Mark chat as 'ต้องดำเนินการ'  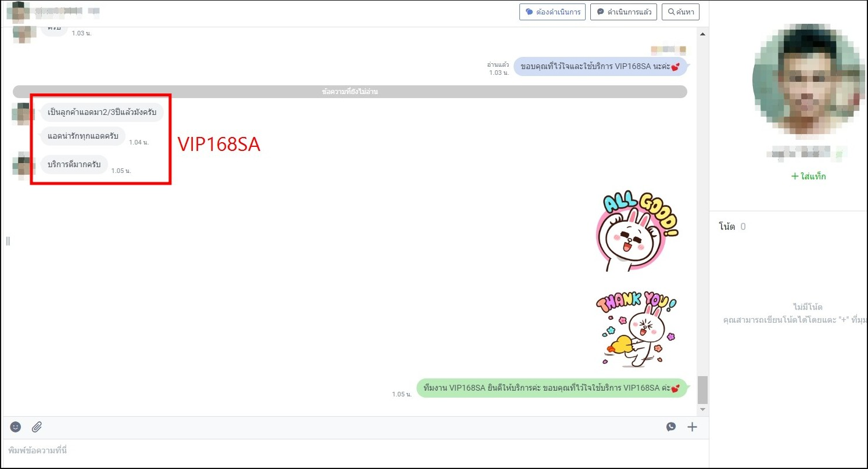point(552,12)
